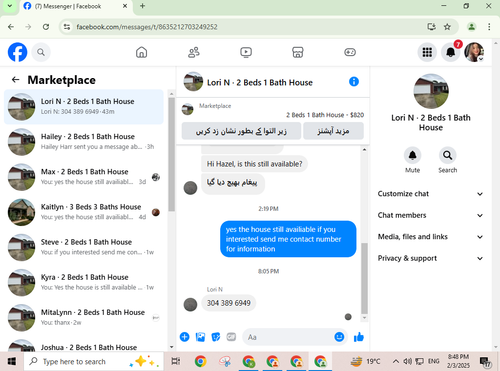
Task: Go back using the arrow beside Marketplace
Action: 15,80
